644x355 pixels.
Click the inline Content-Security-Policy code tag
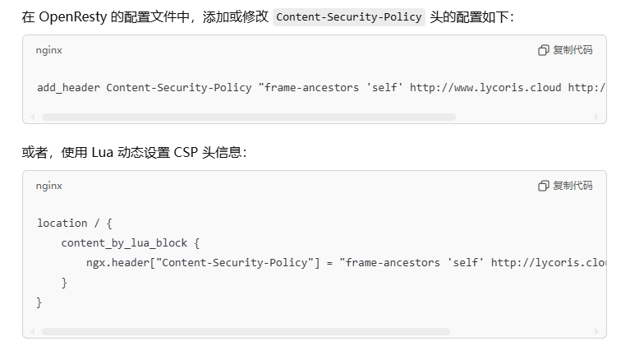[x=348, y=16]
